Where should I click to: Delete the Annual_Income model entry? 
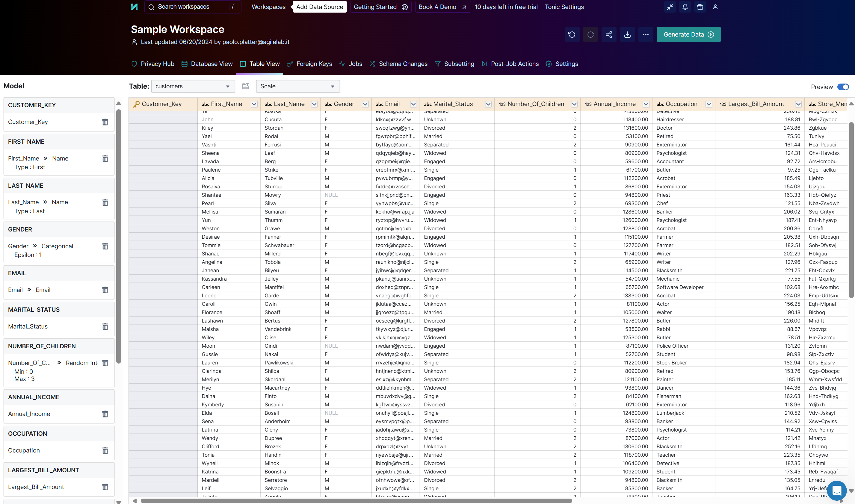tap(105, 414)
